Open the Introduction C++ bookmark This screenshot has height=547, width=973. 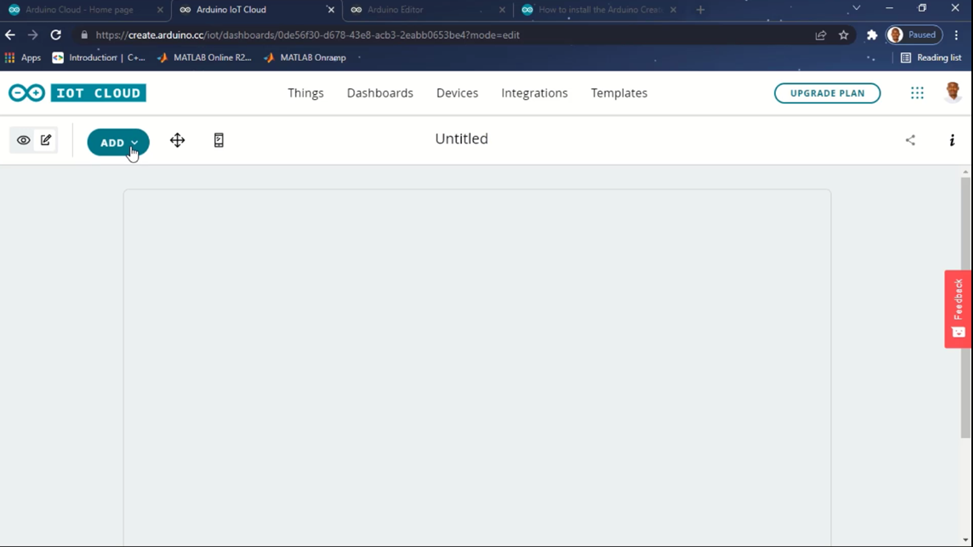99,57
